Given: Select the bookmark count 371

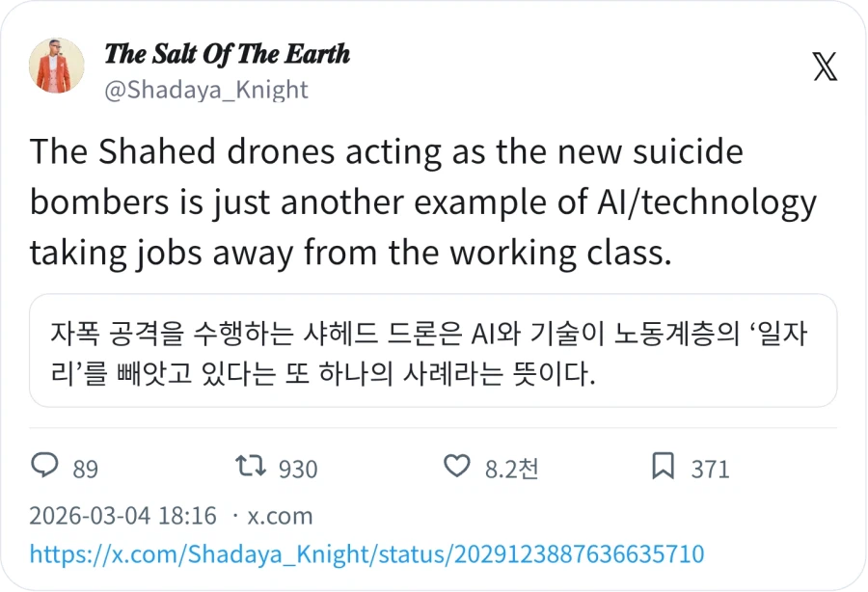Looking at the screenshot, I should tap(710, 470).
